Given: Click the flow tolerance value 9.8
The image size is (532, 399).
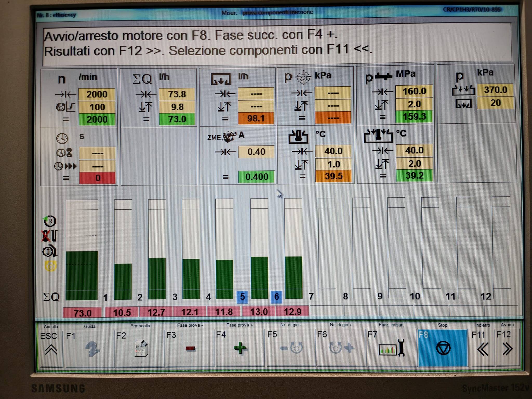Looking at the screenshot, I should [177, 107].
